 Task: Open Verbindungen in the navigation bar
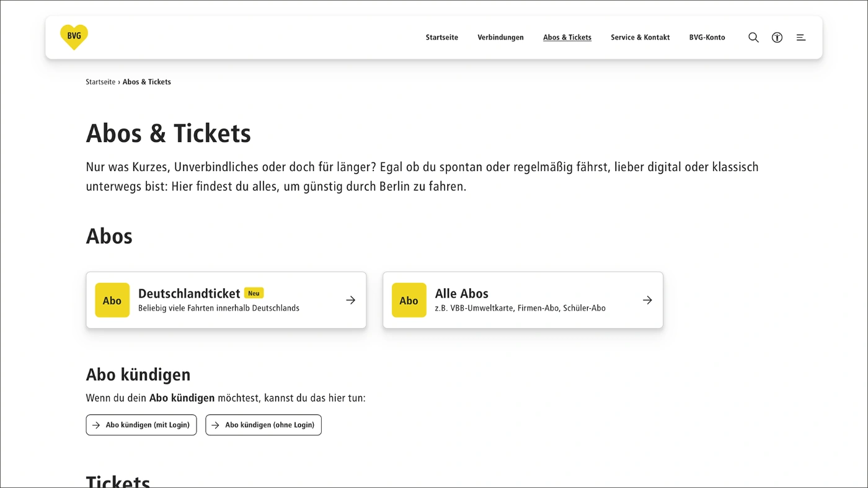500,37
